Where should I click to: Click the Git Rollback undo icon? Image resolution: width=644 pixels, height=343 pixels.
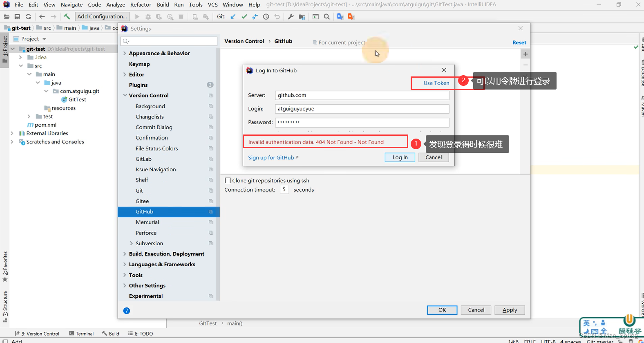(x=277, y=17)
